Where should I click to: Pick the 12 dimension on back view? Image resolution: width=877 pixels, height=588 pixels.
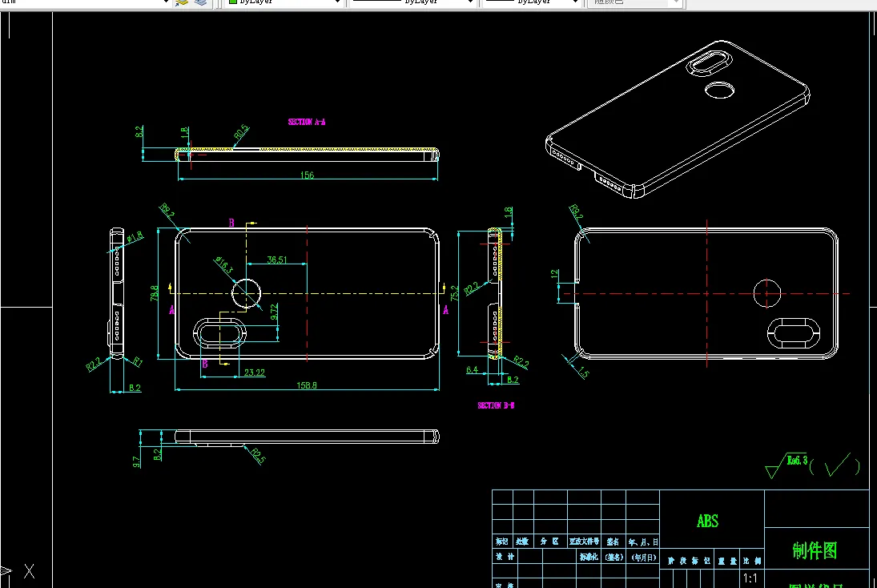(554, 274)
